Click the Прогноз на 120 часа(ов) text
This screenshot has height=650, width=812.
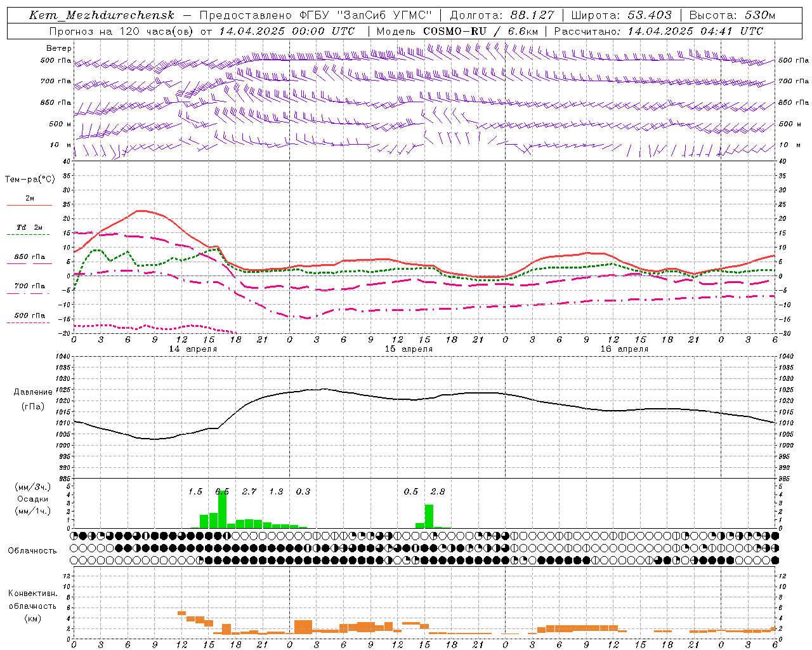tap(122, 31)
